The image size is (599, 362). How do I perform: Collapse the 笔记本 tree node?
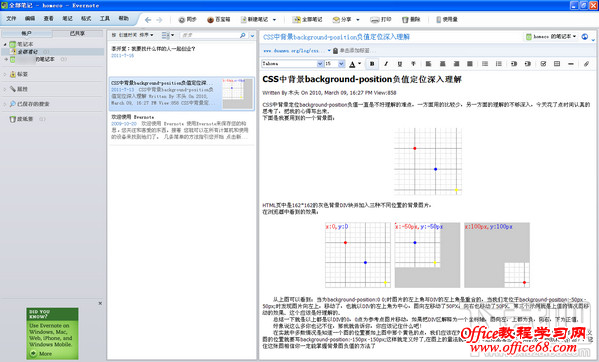pyautogui.click(x=5, y=45)
